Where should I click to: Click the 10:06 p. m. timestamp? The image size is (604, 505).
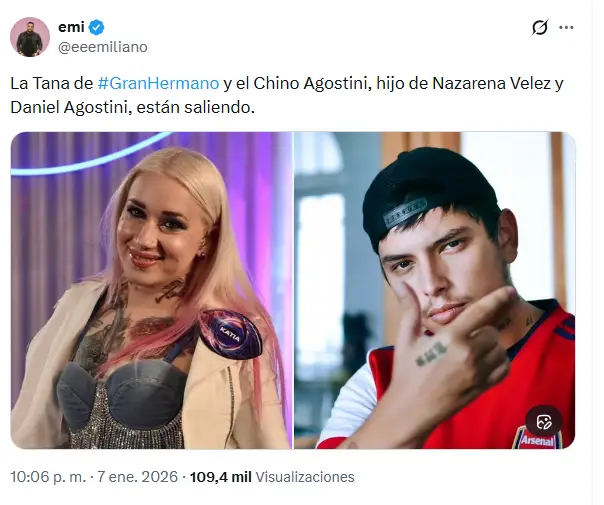point(48,477)
